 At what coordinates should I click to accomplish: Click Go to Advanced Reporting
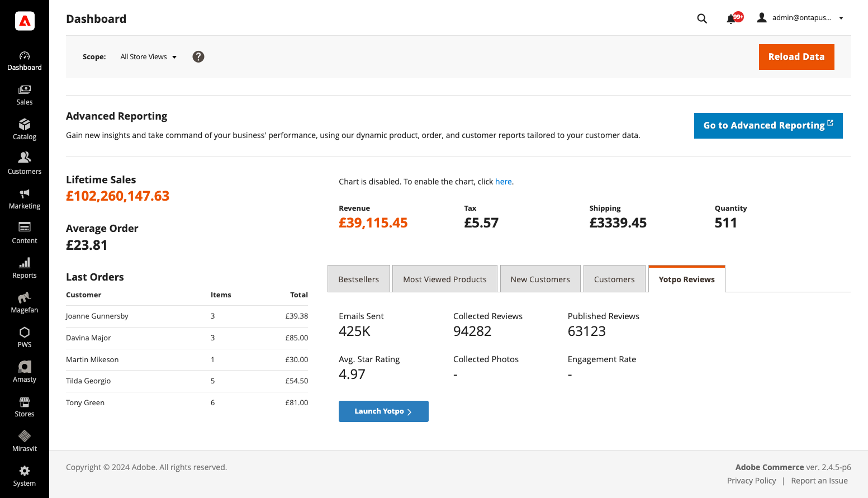point(768,125)
